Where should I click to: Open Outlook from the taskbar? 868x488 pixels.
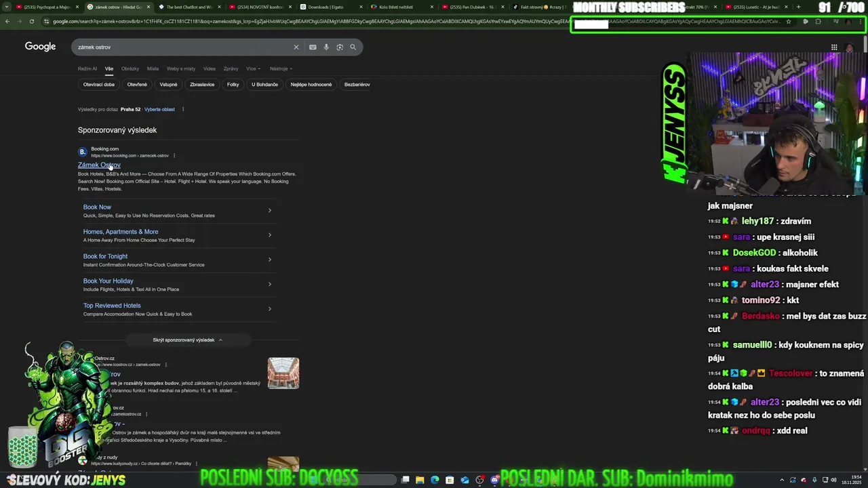tap(465, 480)
